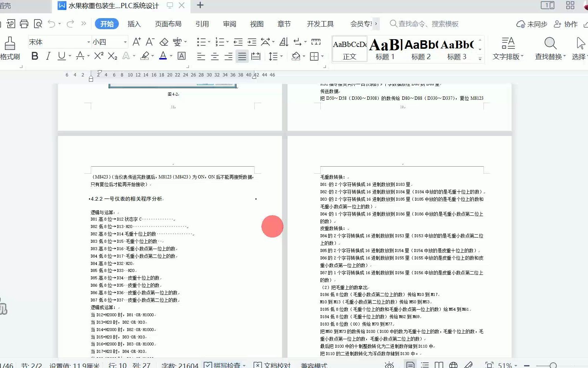Click the print icon in quick toolbar
Viewport: 588px width, 368px height.
point(24,24)
